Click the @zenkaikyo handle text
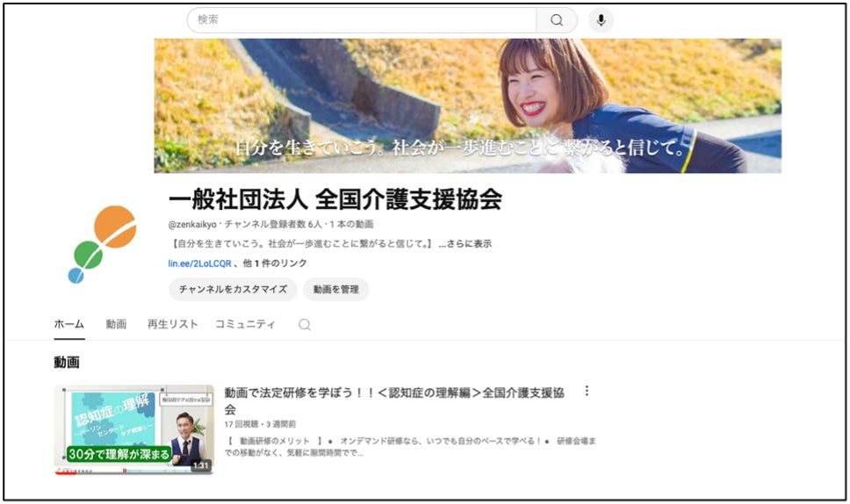 pyautogui.click(x=192, y=225)
